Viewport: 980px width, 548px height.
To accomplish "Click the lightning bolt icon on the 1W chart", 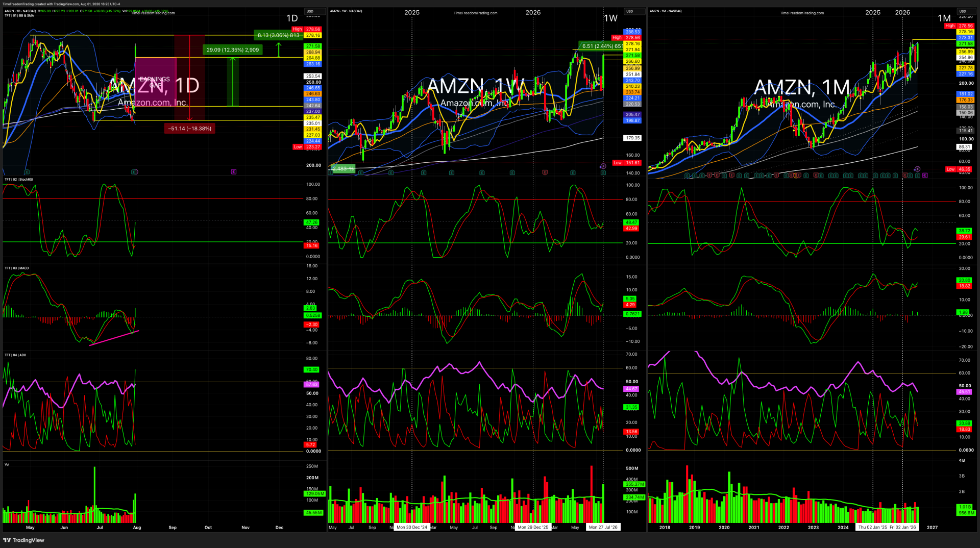I will [x=603, y=166].
